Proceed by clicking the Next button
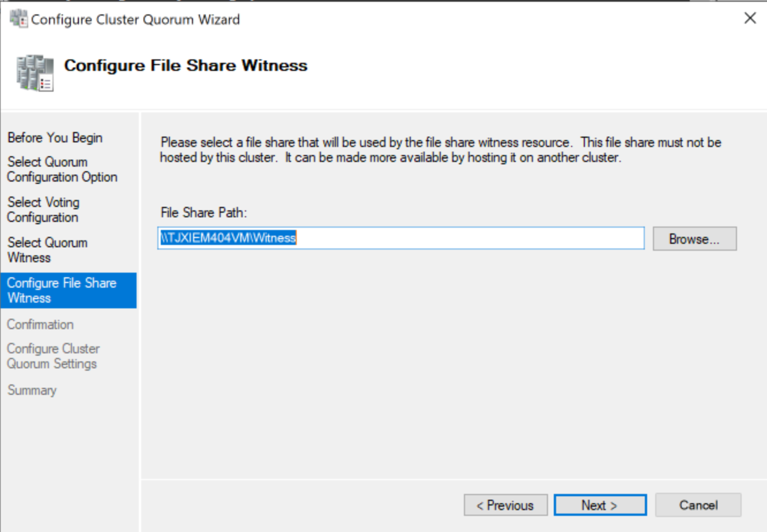Screen dimensions: 767x532 [600, 505]
